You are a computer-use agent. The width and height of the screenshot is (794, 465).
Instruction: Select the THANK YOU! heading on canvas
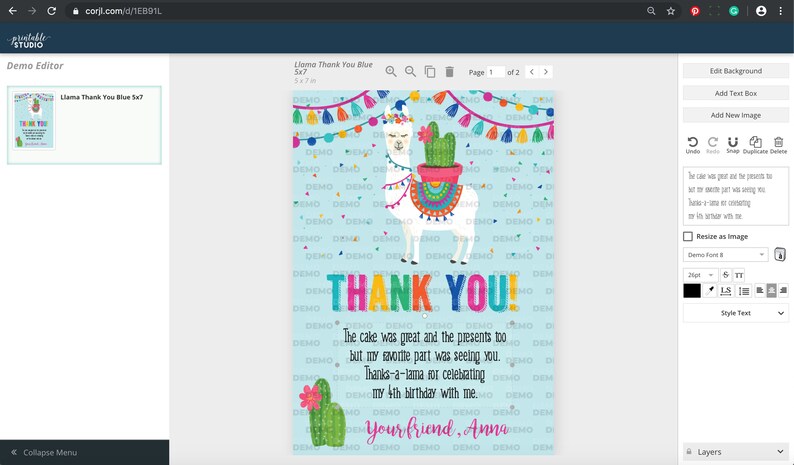point(423,293)
